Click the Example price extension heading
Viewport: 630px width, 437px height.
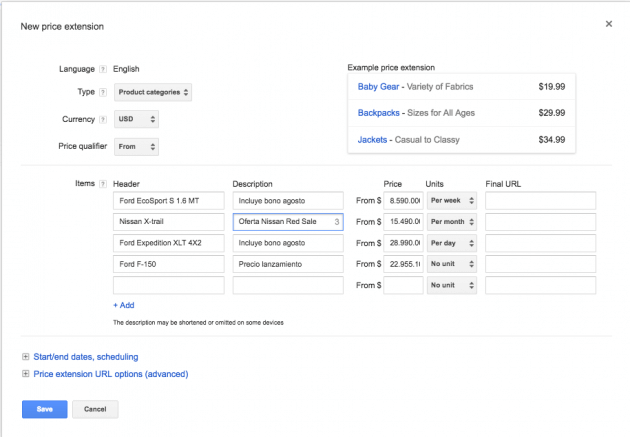point(391,67)
